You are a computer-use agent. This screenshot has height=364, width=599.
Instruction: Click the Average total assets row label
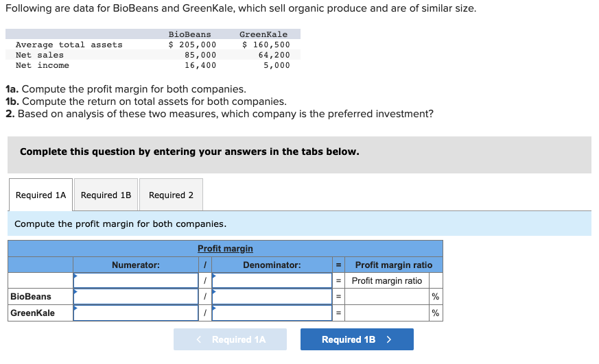click(69, 45)
